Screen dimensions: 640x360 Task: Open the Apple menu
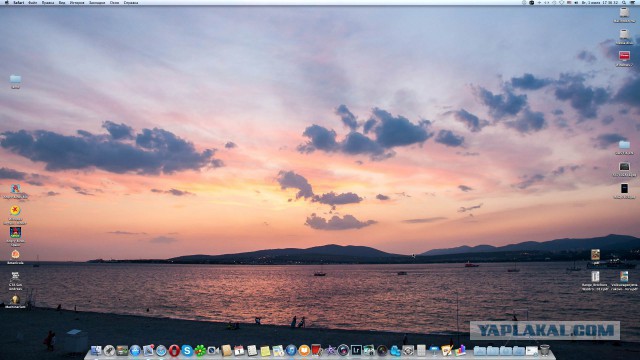[6, 2]
